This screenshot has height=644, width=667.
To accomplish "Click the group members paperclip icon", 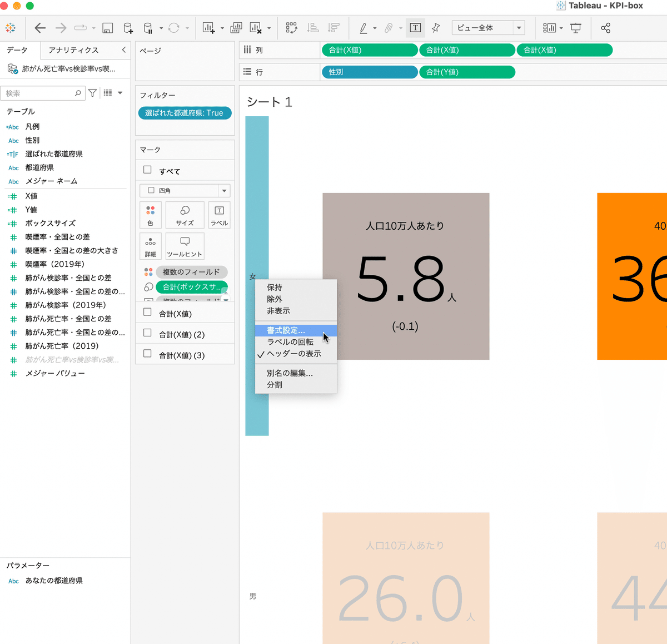I will pos(389,28).
